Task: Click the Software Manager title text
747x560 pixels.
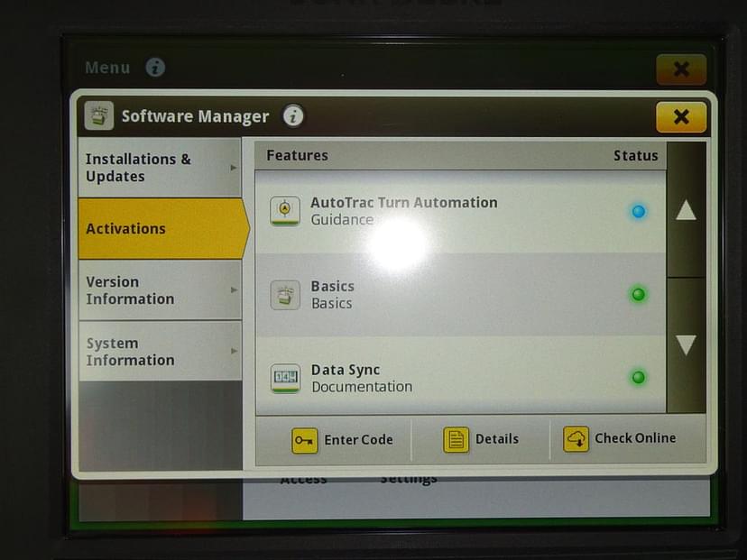Action: (196, 116)
